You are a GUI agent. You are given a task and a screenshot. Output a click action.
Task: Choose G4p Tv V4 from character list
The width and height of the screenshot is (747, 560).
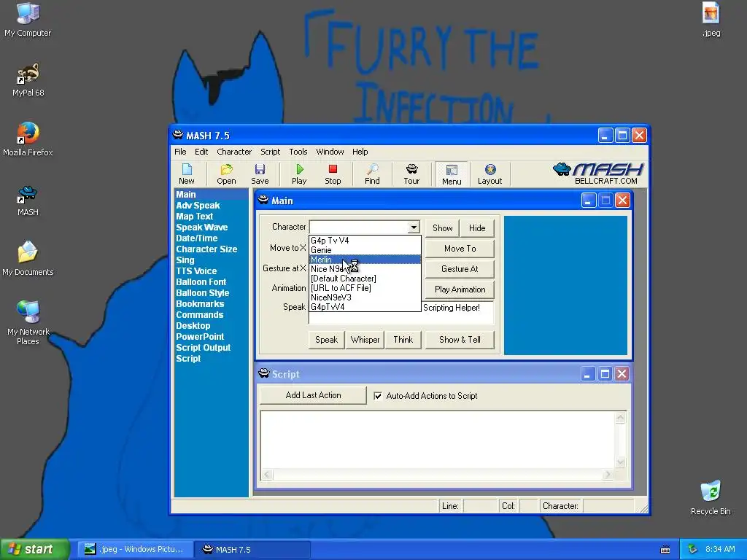pos(365,241)
